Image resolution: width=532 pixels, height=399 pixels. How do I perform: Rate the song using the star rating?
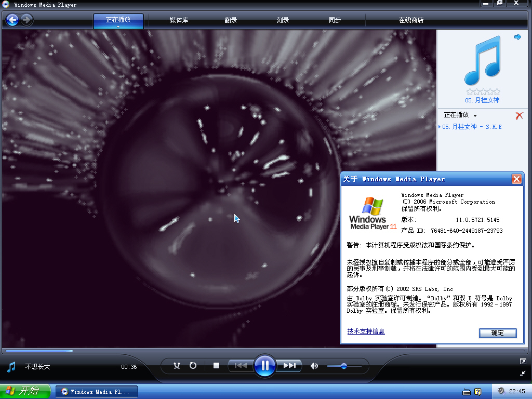click(x=483, y=91)
